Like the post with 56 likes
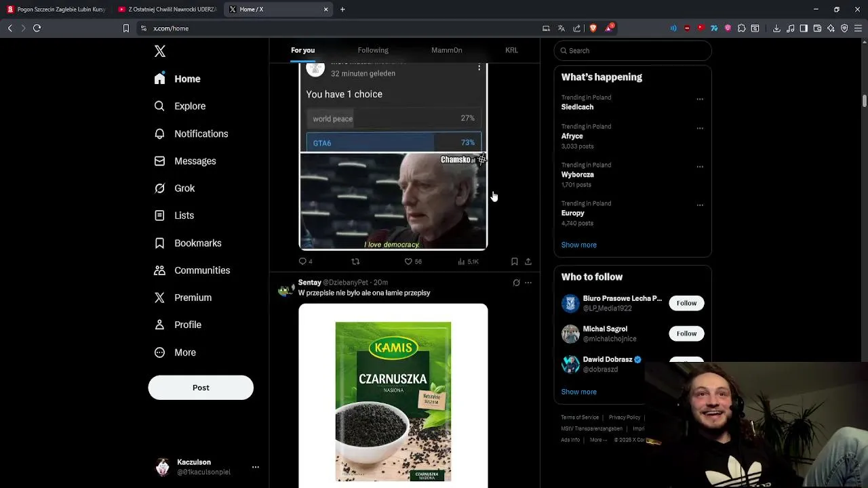Screen dimensions: 868x488 tap(413, 262)
